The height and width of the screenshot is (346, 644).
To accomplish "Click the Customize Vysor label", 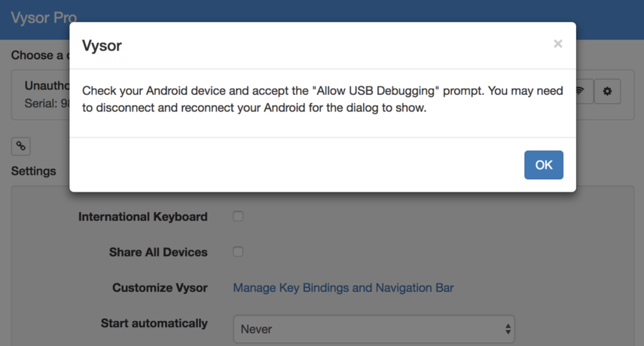I will (x=160, y=287).
